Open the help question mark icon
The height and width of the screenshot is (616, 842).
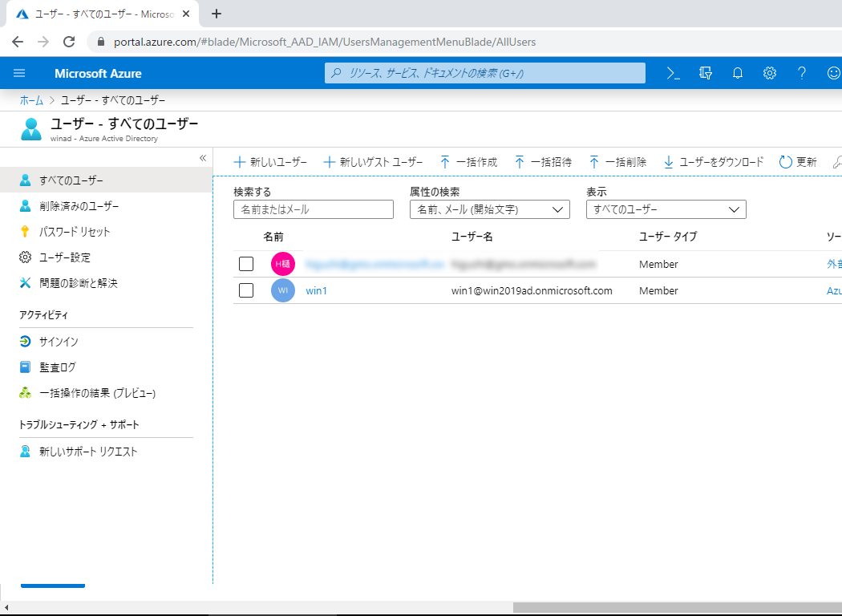click(x=802, y=73)
